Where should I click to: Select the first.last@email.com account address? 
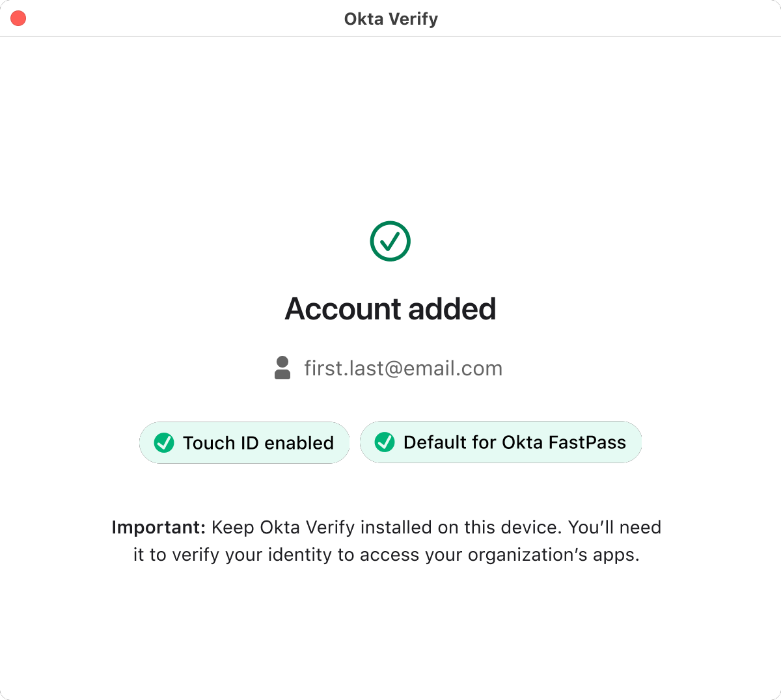point(403,368)
